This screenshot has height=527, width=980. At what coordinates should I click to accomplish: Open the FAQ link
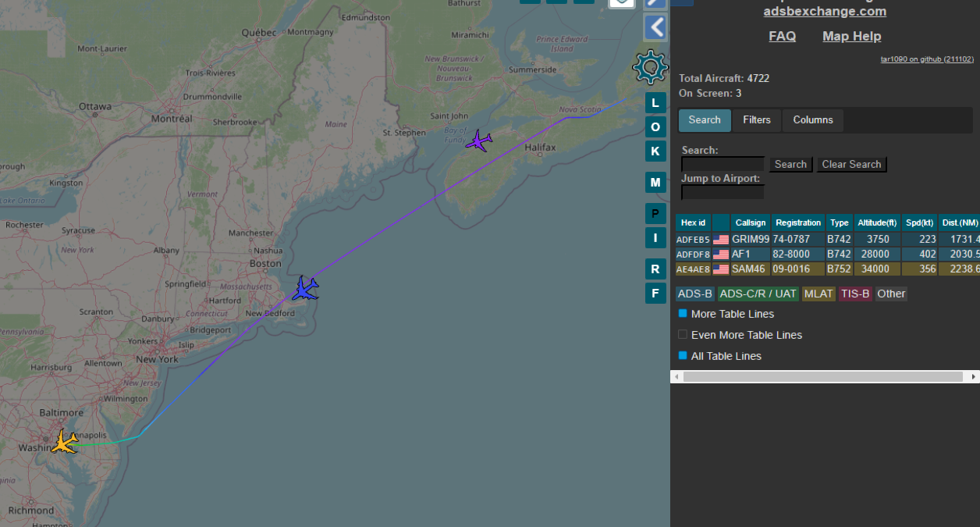click(782, 36)
